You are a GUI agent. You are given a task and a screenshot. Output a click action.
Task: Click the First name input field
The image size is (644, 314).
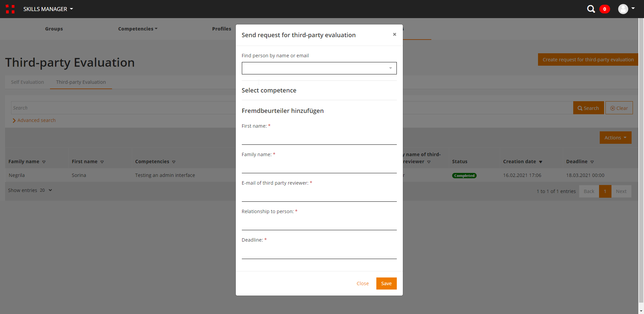[319, 138]
